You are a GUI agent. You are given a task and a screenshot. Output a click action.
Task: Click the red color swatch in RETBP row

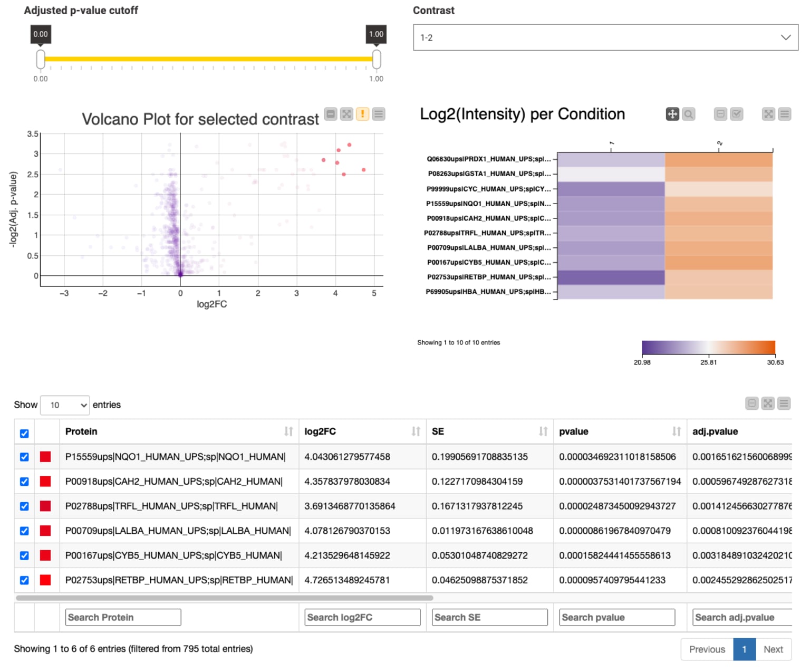[45, 580]
